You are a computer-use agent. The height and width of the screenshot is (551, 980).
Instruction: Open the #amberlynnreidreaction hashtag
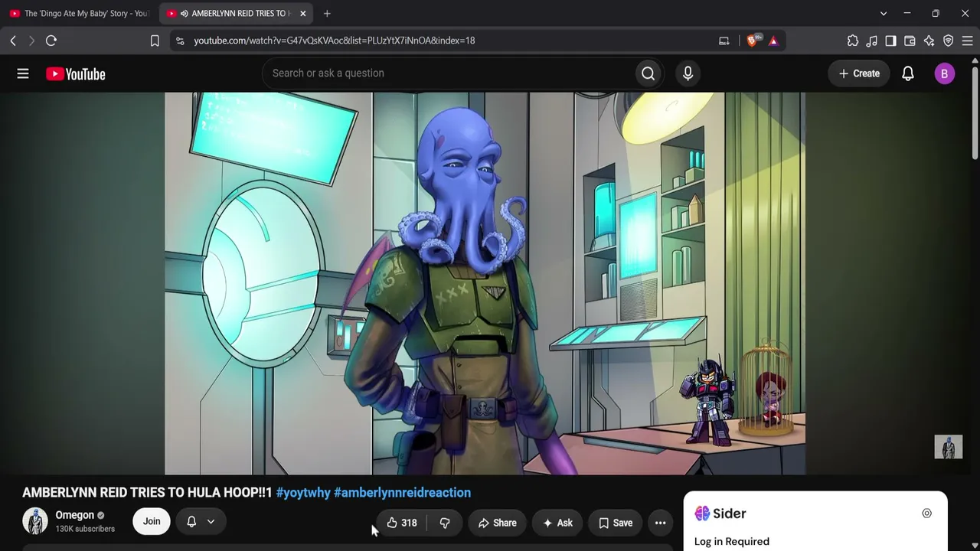[x=402, y=493]
